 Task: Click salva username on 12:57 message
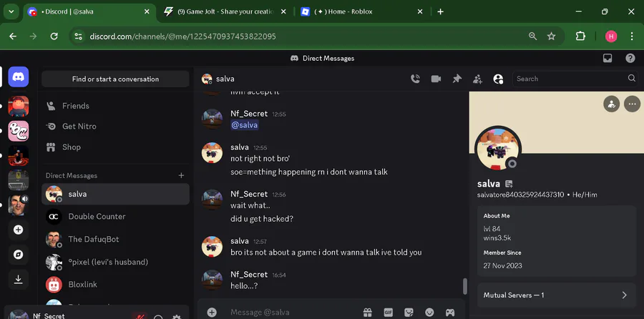tap(240, 241)
